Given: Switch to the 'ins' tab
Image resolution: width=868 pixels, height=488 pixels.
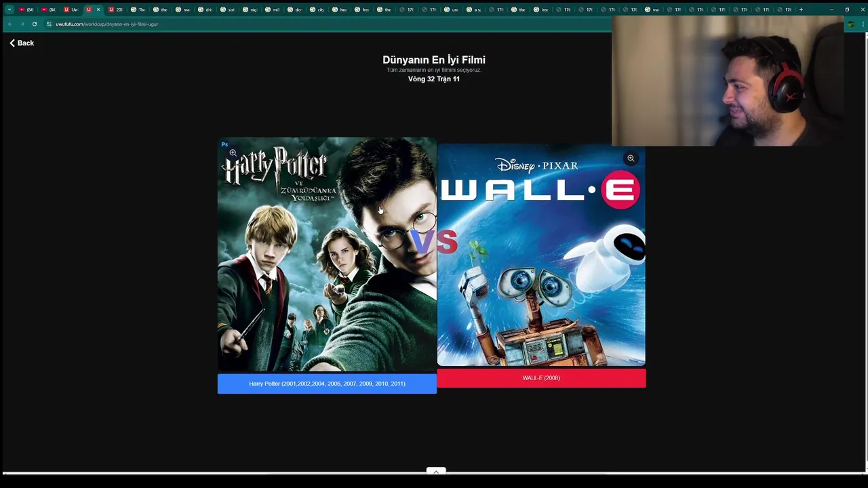Looking at the screenshot, I should tap(540, 9).
